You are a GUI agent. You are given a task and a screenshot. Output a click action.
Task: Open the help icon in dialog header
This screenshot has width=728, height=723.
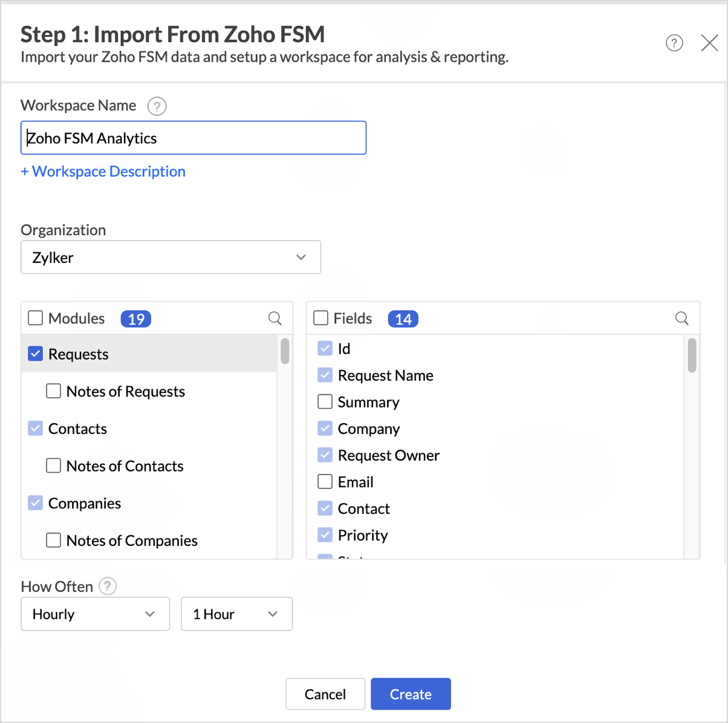[674, 43]
